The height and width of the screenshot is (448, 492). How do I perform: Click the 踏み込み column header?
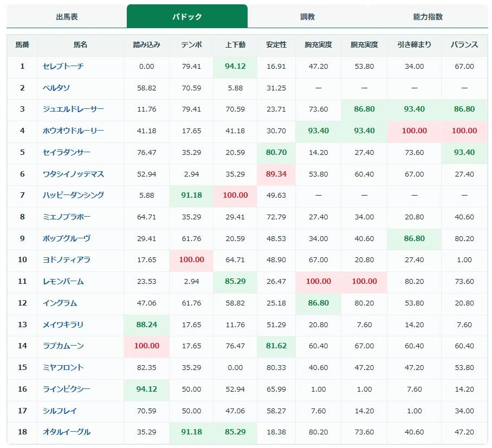(146, 45)
